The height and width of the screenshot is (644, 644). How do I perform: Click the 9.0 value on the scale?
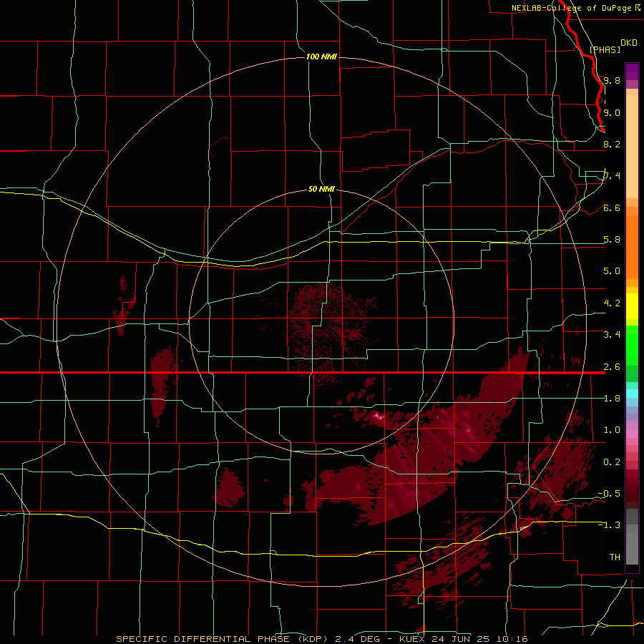click(612, 112)
